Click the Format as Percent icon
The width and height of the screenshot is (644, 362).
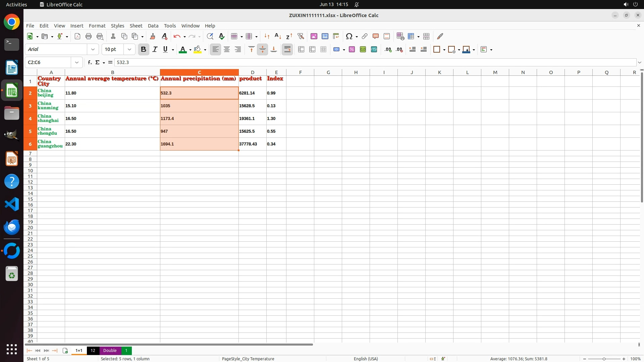click(x=352, y=50)
